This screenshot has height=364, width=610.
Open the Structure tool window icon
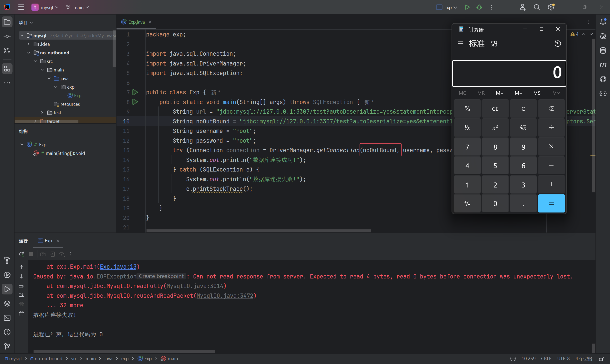pyautogui.click(x=7, y=69)
